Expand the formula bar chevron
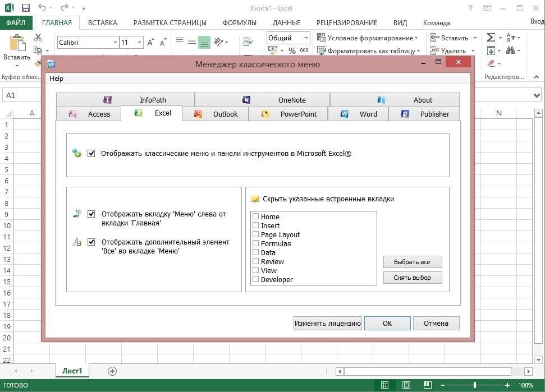 tap(537, 95)
